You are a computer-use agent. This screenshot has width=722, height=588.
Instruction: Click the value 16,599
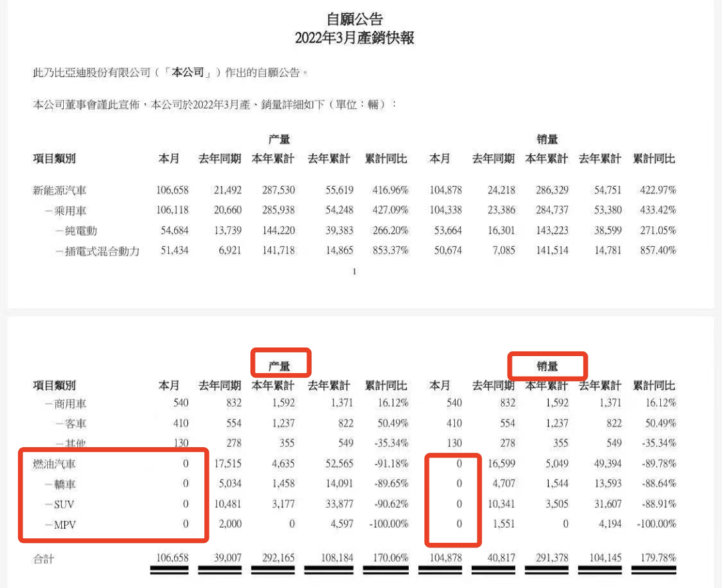click(501, 463)
